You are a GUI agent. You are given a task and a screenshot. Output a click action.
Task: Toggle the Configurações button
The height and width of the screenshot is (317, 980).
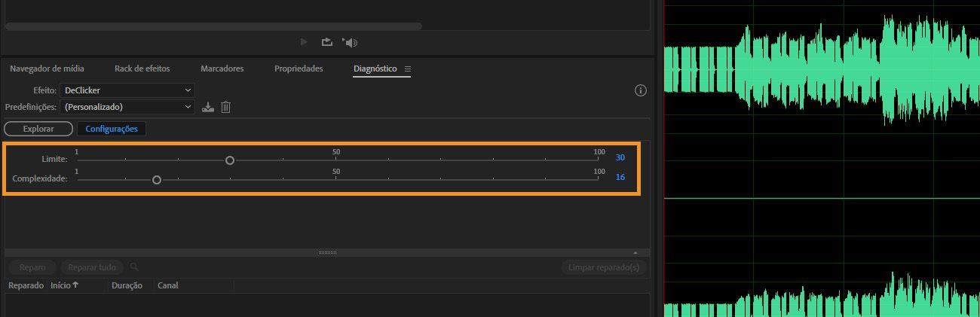(112, 129)
